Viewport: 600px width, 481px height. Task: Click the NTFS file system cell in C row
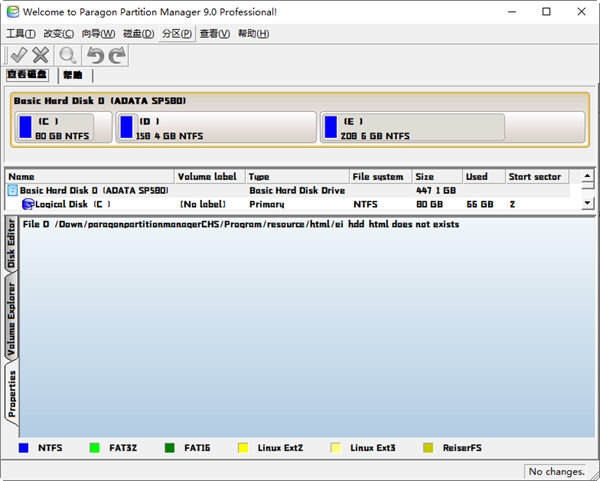point(365,204)
